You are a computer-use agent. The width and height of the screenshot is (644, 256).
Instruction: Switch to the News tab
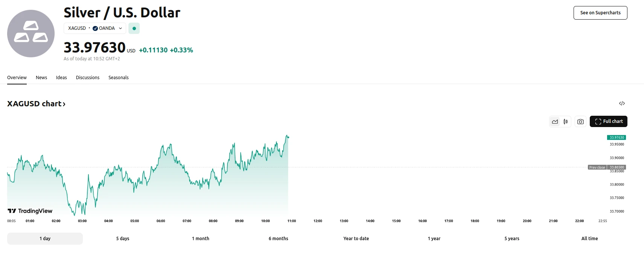tap(41, 77)
